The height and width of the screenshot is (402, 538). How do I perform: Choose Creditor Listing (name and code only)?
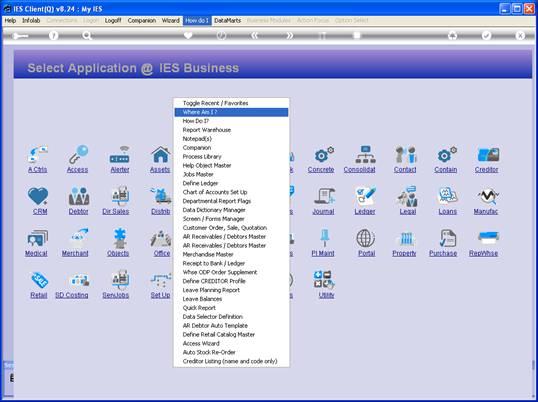231,361
